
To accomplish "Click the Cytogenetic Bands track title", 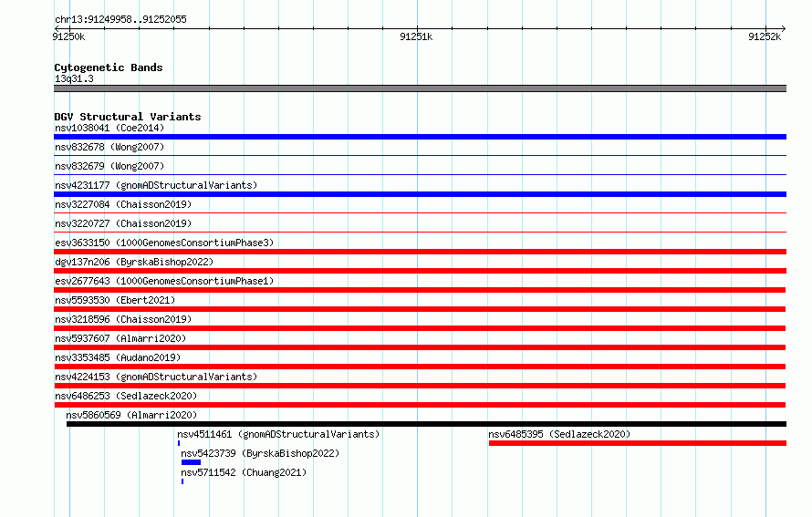I will [x=109, y=67].
